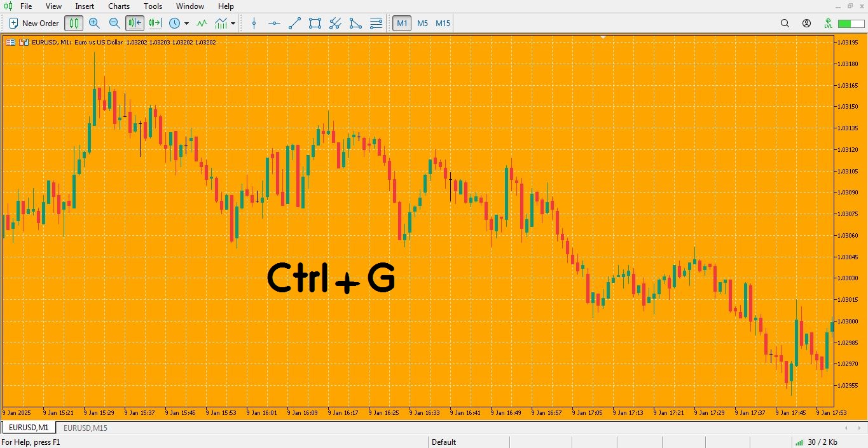Image resolution: width=868 pixels, height=448 pixels.
Task: Switch to the M15 timeframe
Action: pyautogui.click(x=443, y=24)
